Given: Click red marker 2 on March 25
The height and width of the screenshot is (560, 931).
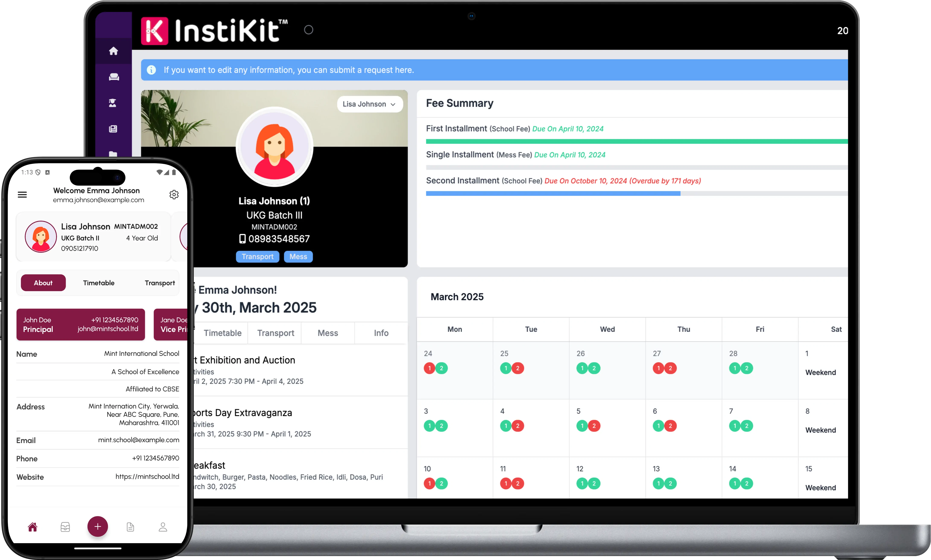Looking at the screenshot, I should [x=518, y=368].
